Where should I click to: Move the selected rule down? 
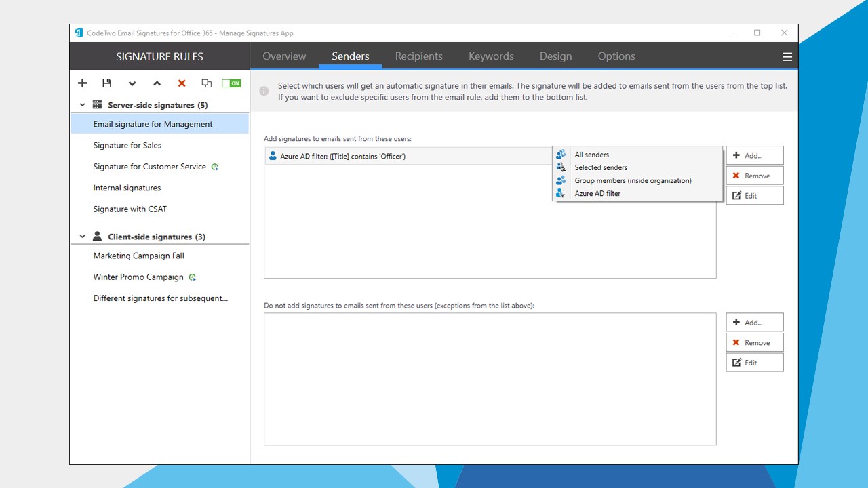coord(132,83)
